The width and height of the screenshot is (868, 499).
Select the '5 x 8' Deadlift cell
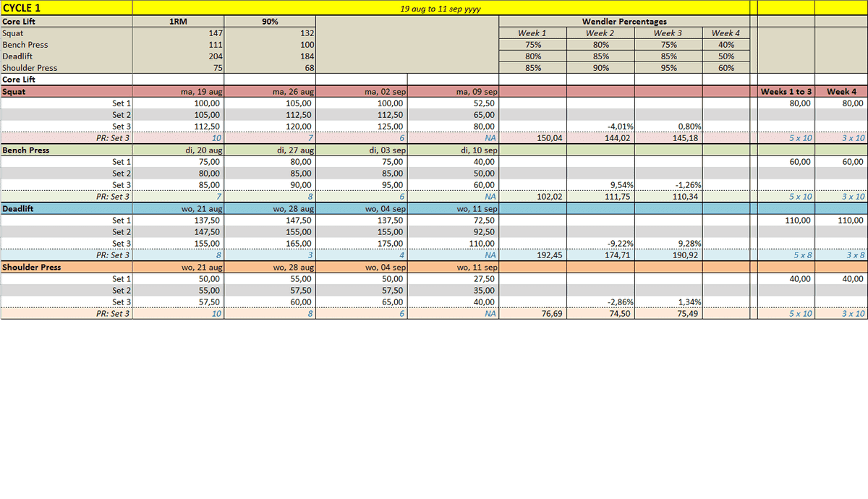pyautogui.click(x=786, y=255)
